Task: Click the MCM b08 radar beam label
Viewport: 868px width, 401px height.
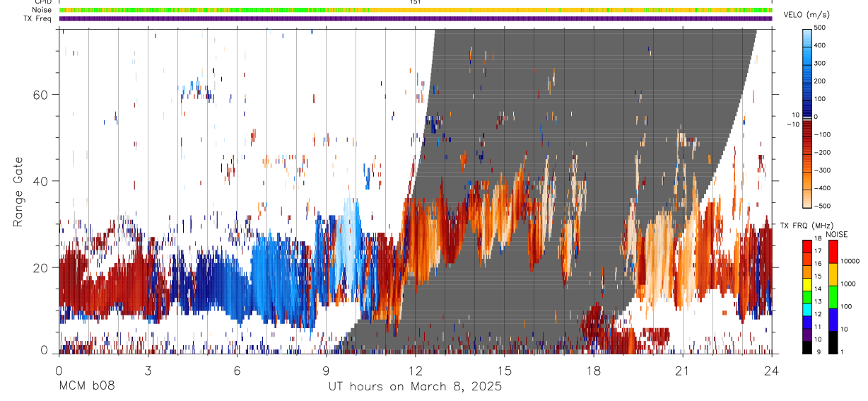Action: tap(86, 386)
